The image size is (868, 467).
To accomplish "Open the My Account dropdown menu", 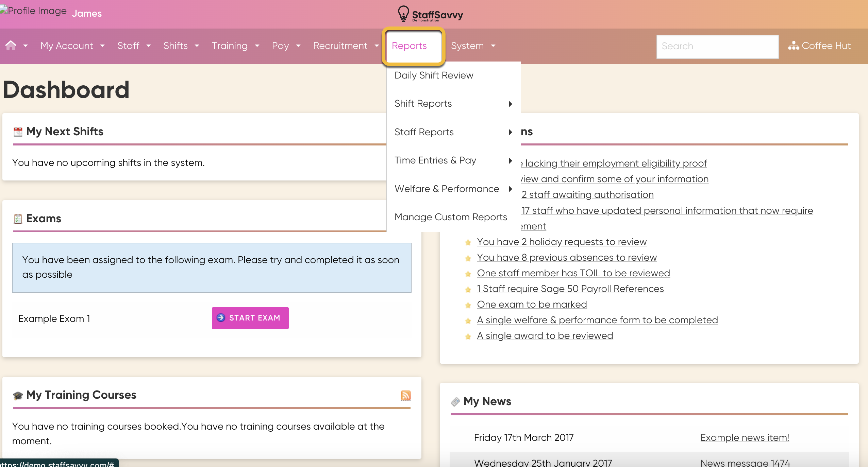I will [x=72, y=46].
